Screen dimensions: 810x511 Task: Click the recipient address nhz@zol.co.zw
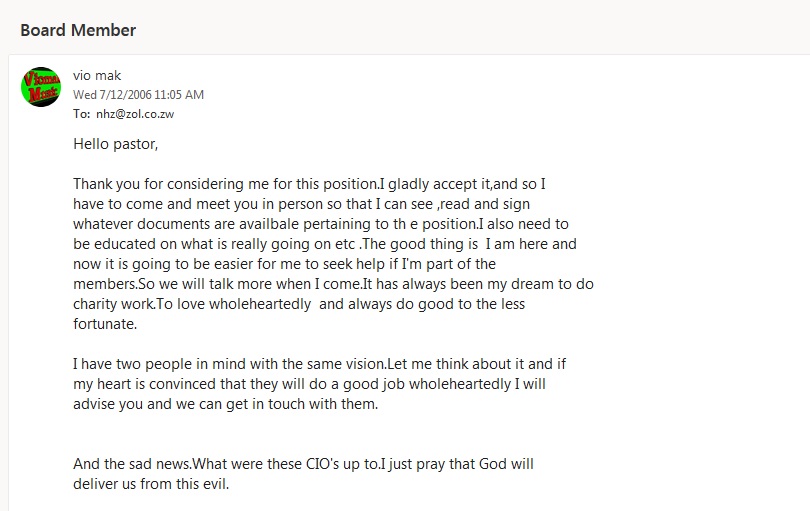tap(135, 114)
